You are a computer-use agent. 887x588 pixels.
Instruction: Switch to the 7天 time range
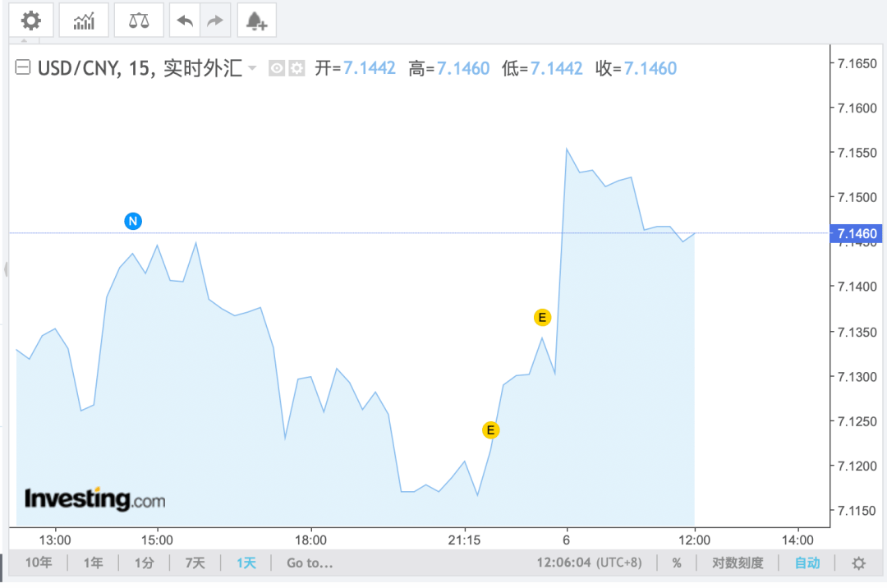click(195, 563)
